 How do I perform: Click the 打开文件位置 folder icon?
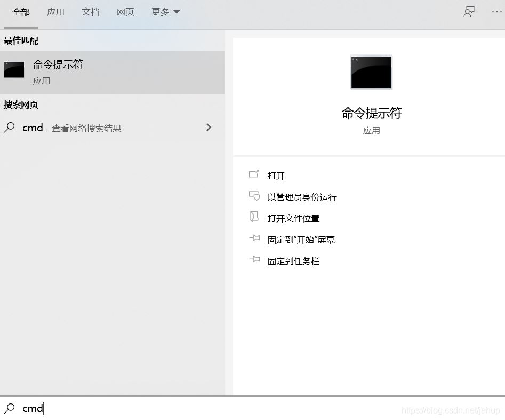pyautogui.click(x=255, y=217)
